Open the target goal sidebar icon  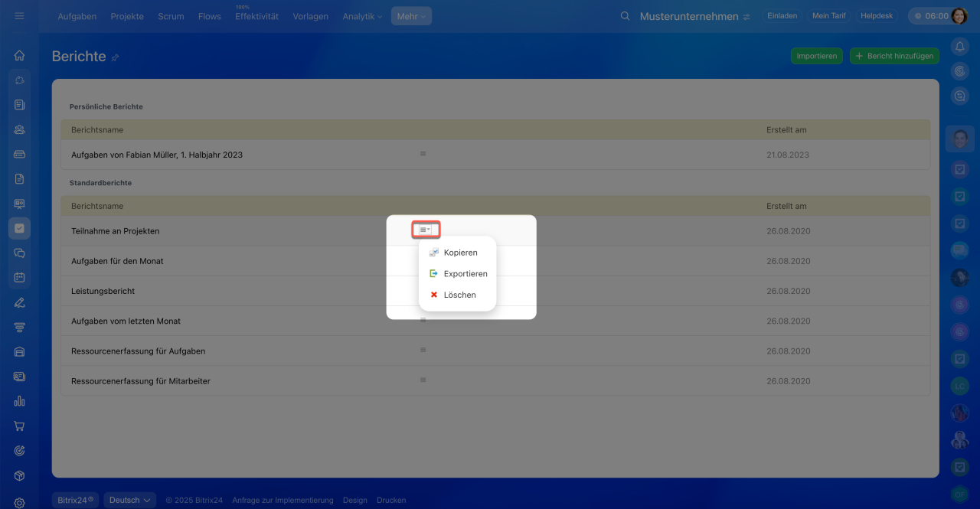pos(19,451)
